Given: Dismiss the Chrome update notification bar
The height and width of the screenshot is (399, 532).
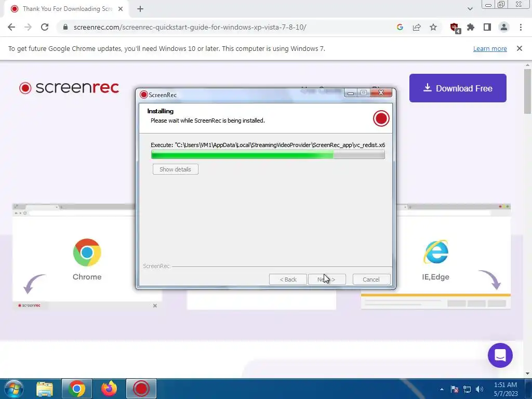Looking at the screenshot, I should coord(520,48).
